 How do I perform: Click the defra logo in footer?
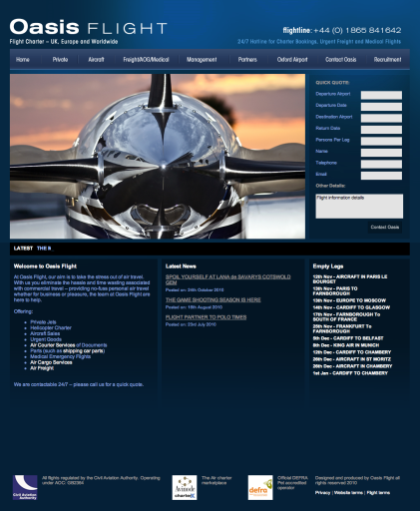pyautogui.click(x=260, y=487)
